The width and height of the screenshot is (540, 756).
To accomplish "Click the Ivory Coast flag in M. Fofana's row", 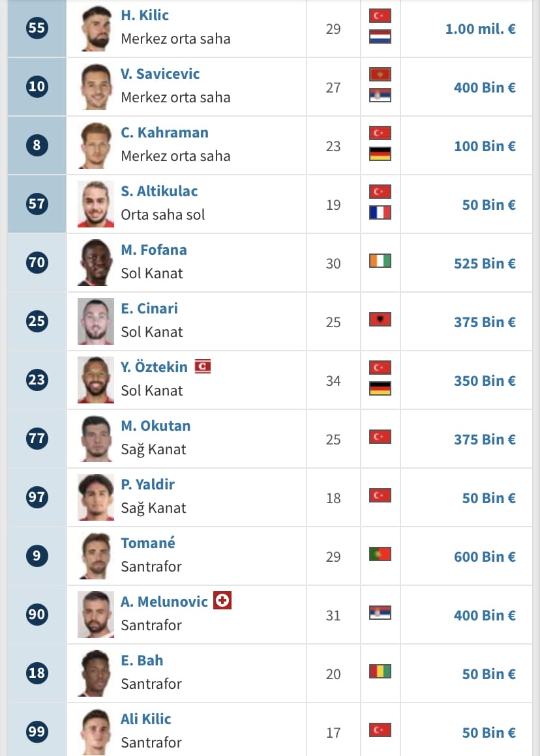I will (x=380, y=261).
